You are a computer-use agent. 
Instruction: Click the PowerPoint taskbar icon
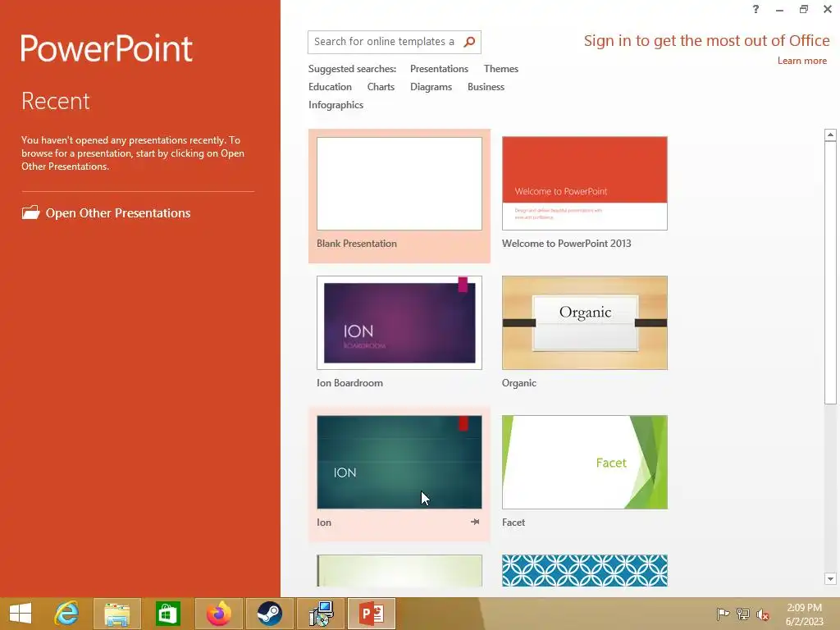tap(372, 614)
